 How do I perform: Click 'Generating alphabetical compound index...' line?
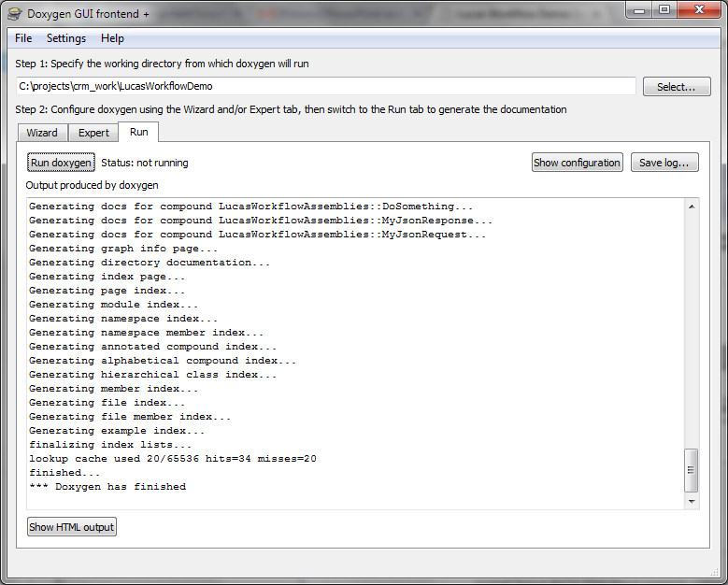click(x=163, y=361)
